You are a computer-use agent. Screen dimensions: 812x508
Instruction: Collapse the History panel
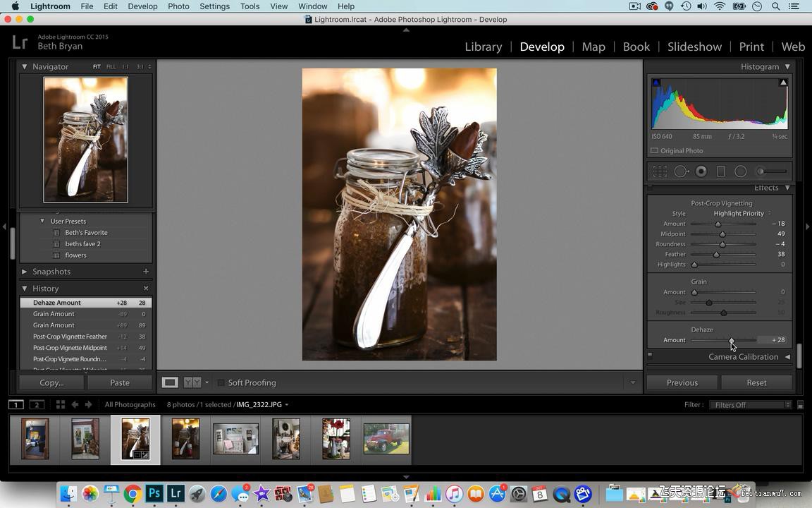(x=25, y=288)
